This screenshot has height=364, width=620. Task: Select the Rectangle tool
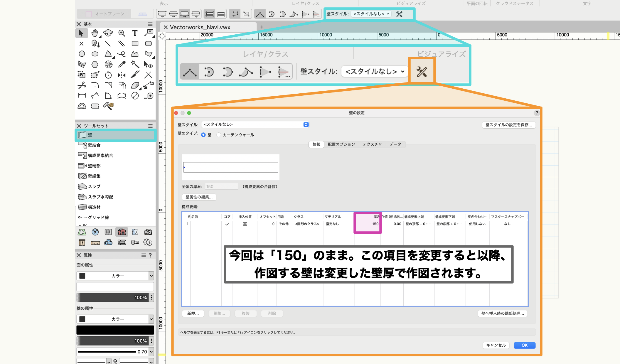tap(135, 44)
